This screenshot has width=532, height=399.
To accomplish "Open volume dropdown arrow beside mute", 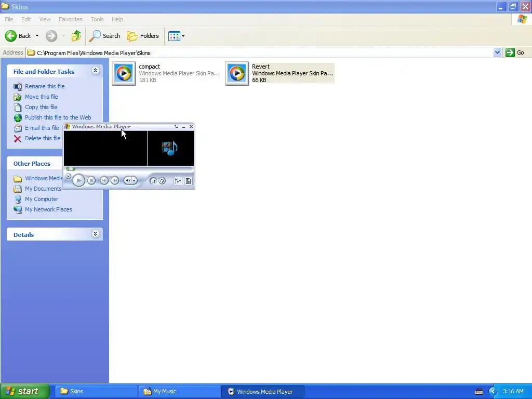I will tap(135, 180).
